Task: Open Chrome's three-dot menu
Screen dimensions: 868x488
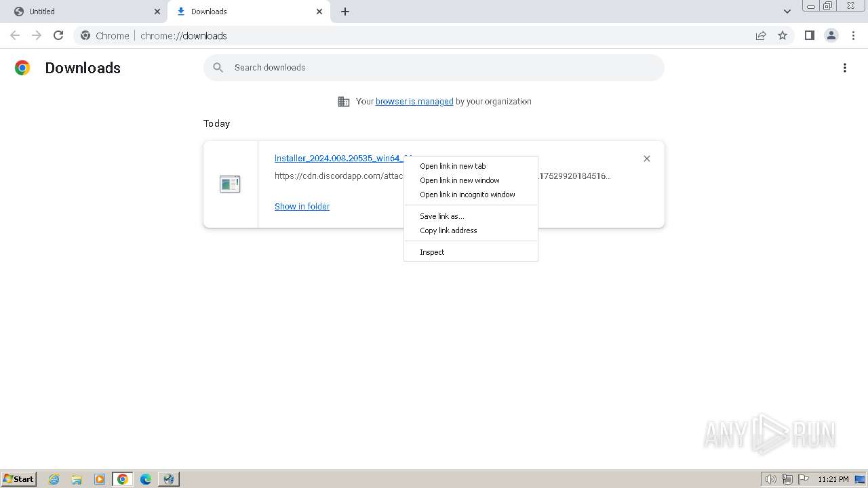Action: click(x=853, y=35)
